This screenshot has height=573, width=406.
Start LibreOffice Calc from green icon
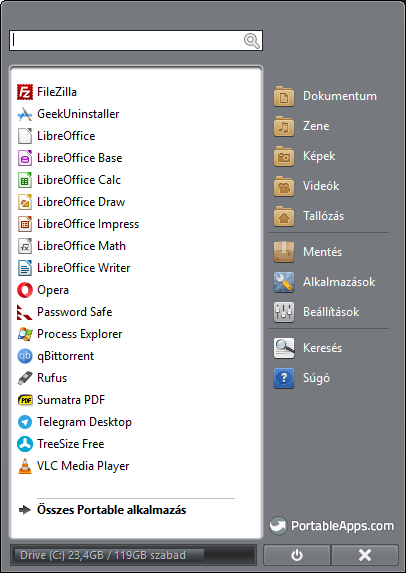(x=25, y=180)
